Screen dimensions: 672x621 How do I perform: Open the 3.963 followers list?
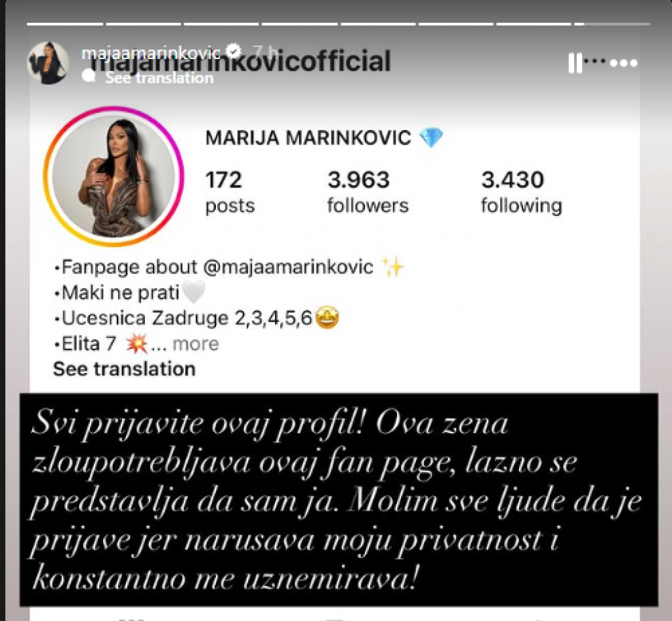coord(367,192)
